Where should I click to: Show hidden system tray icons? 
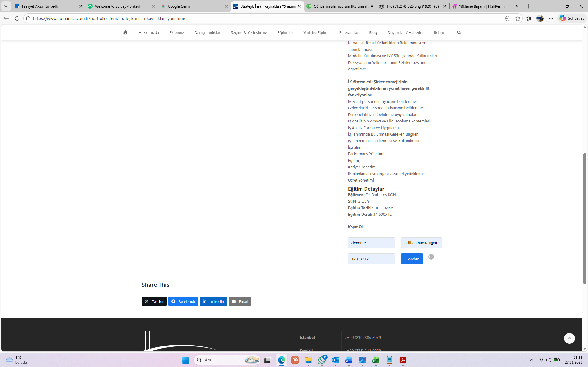[x=532, y=360]
